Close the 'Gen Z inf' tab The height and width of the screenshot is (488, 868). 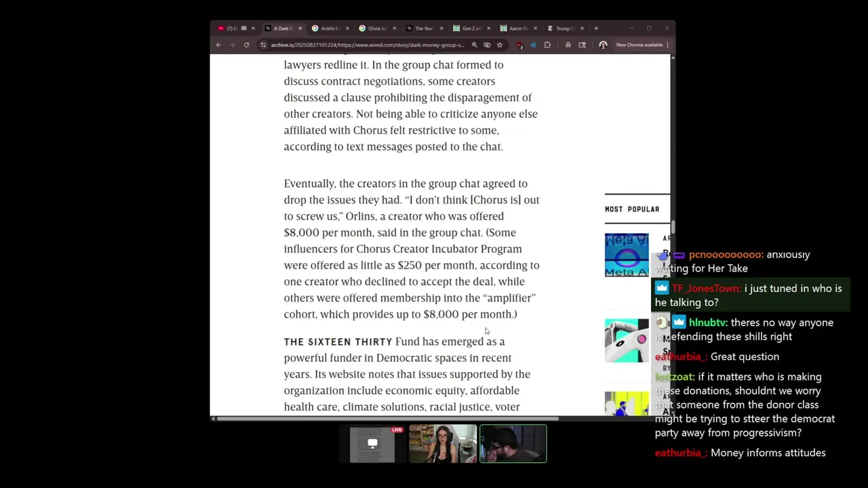(488, 28)
